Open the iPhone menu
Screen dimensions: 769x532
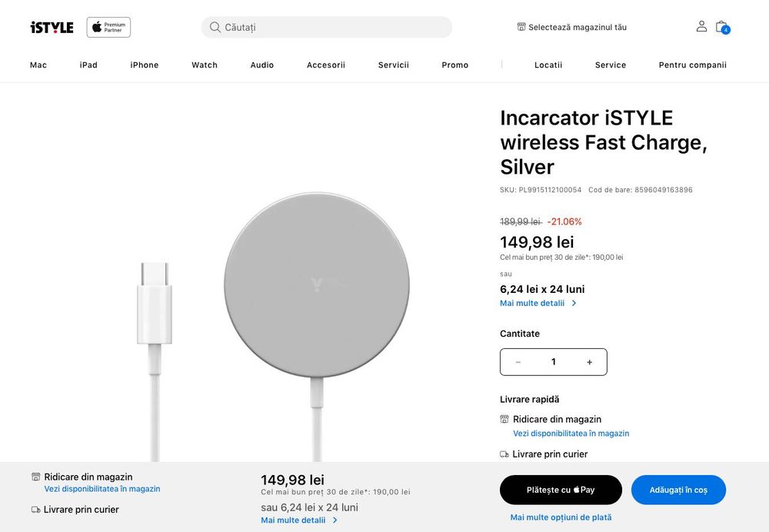145,65
